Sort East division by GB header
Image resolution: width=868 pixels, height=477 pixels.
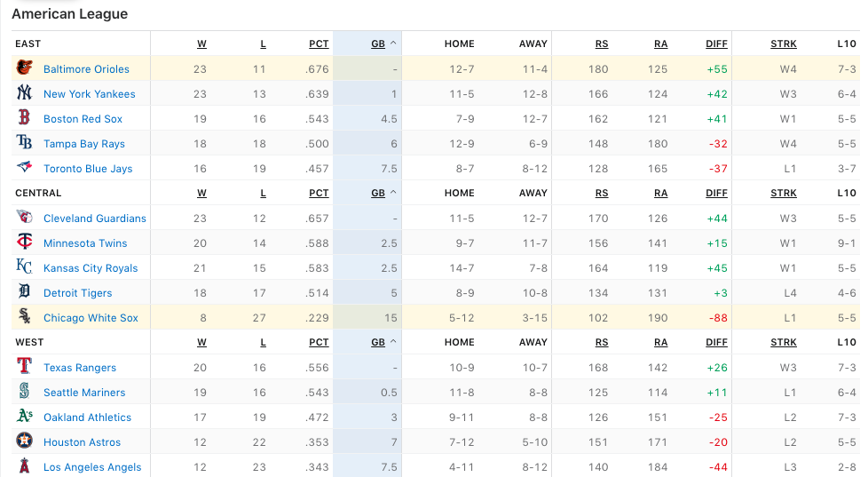378,44
